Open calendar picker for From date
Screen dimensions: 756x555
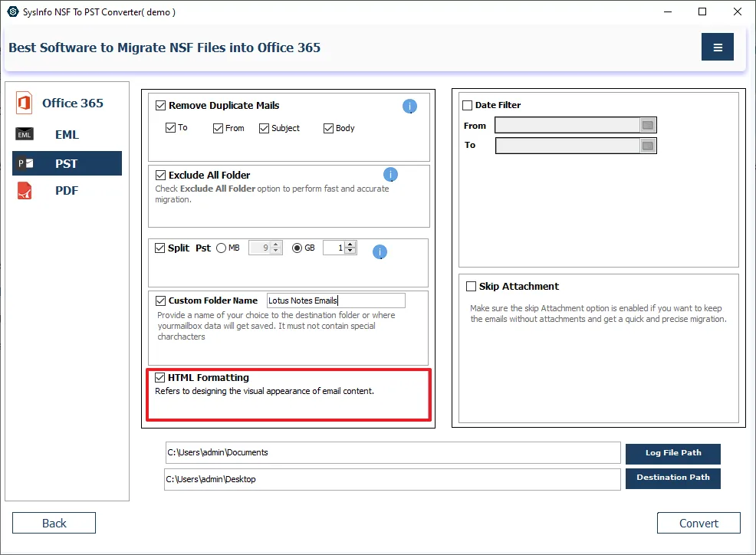[648, 126]
